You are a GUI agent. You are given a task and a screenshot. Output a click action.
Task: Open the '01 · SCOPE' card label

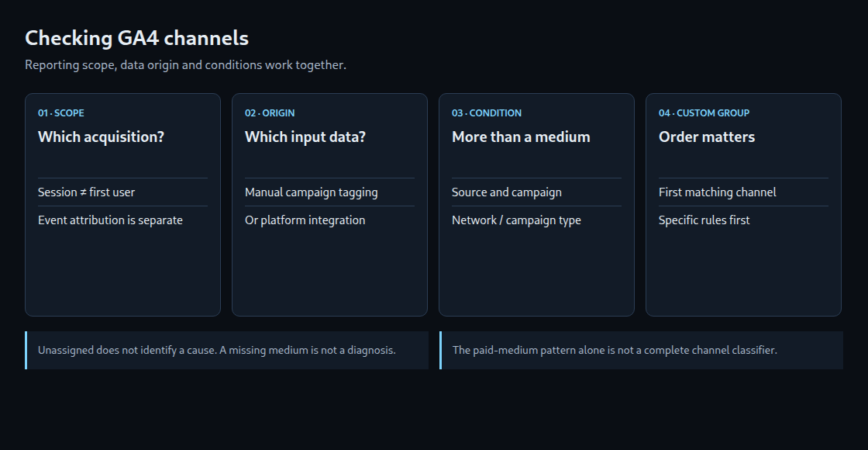61,113
